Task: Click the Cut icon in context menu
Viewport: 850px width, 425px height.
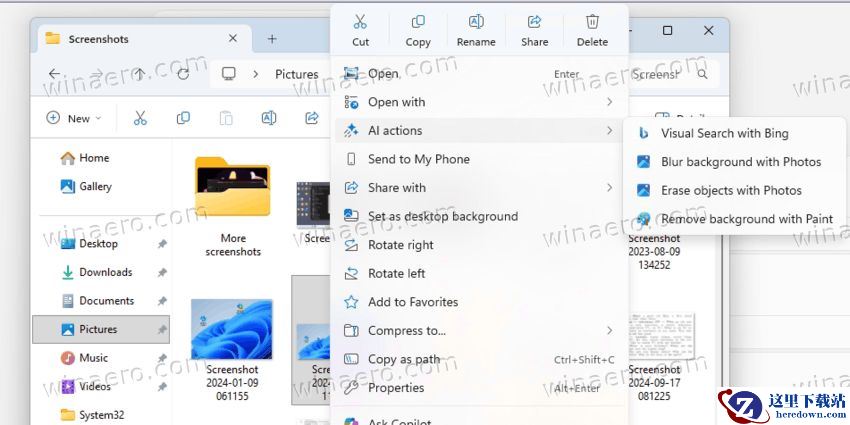Action: pyautogui.click(x=360, y=22)
